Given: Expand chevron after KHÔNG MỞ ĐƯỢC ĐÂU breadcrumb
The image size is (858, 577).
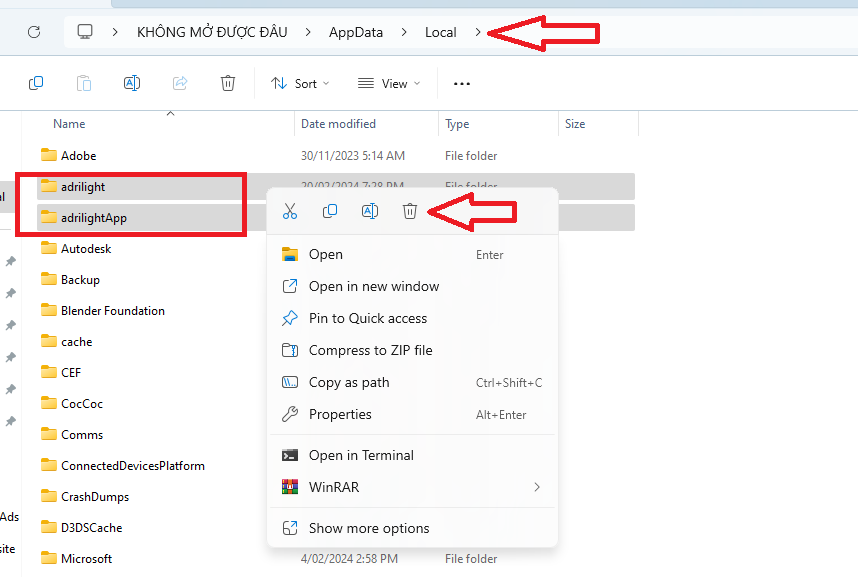Looking at the screenshot, I should 308,32.
